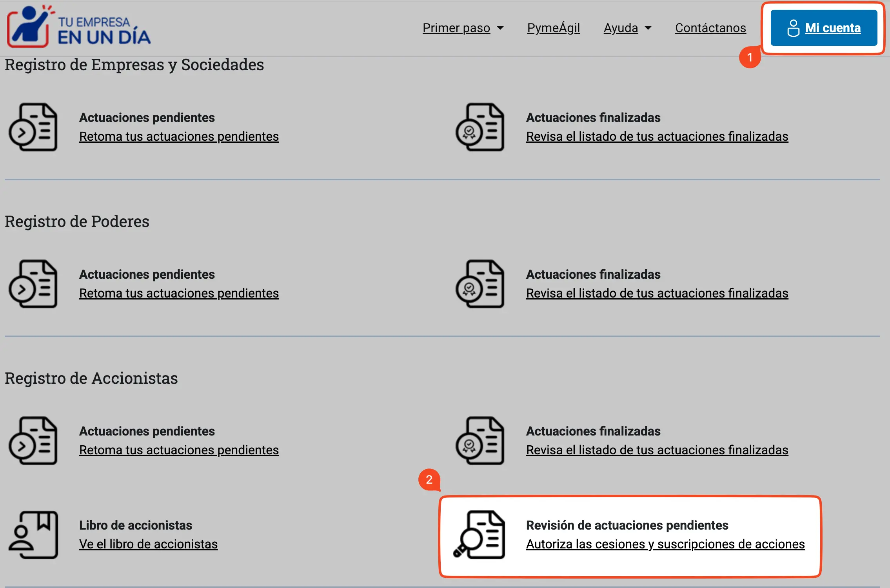890x588 pixels.
Task: Click the Mi cuenta button
Action: pos(824,28)
